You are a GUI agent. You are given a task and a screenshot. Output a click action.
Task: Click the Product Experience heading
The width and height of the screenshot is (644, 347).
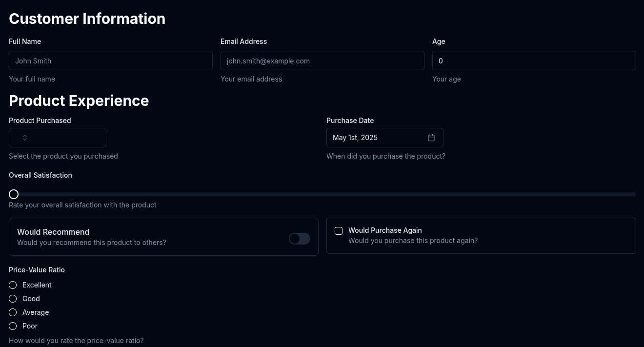click(x=79, y=101)
